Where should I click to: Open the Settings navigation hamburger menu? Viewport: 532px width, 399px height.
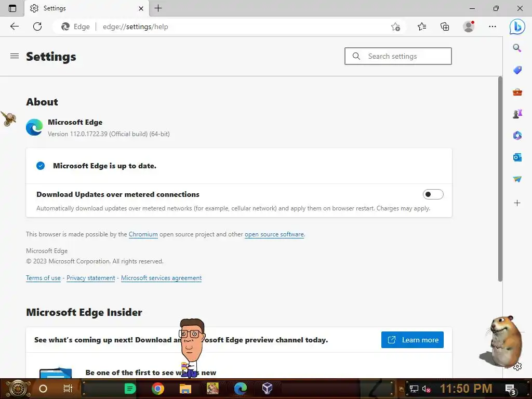click(x=14, y=56)
